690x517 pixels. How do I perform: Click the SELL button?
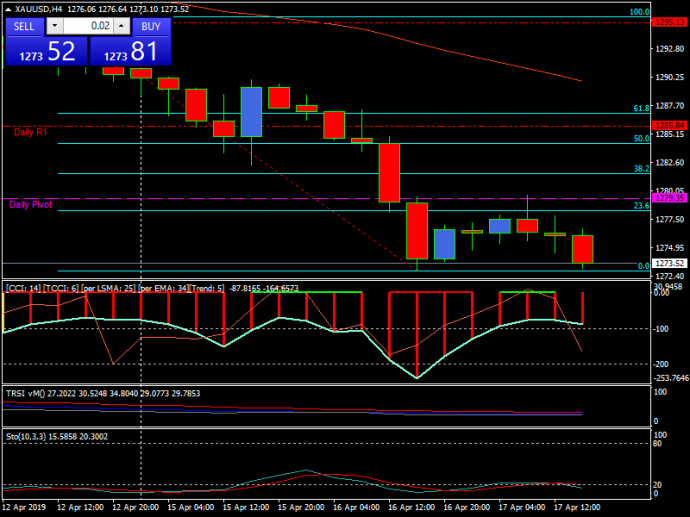point(24,26)
